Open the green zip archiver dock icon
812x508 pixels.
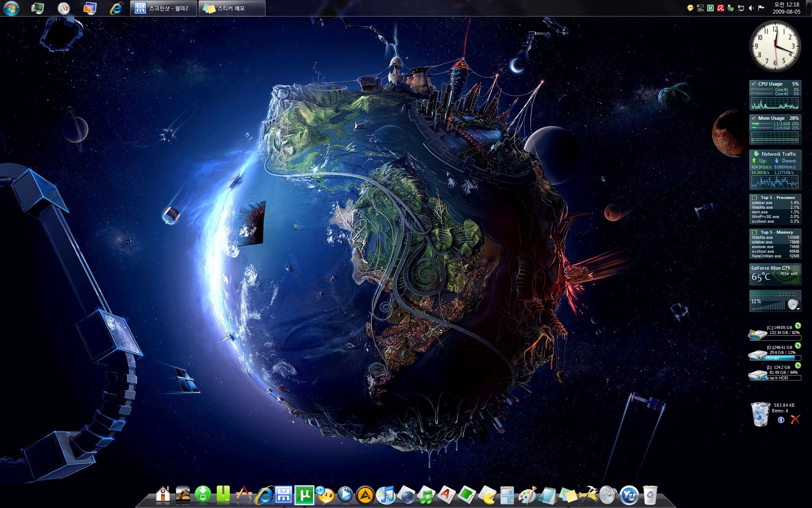click(x=223, y=494)
